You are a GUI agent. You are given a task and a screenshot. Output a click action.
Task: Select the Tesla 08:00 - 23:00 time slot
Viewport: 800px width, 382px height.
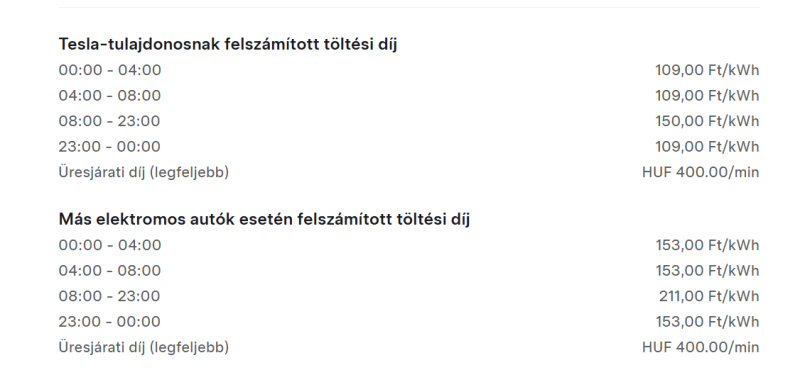(109, 121)
